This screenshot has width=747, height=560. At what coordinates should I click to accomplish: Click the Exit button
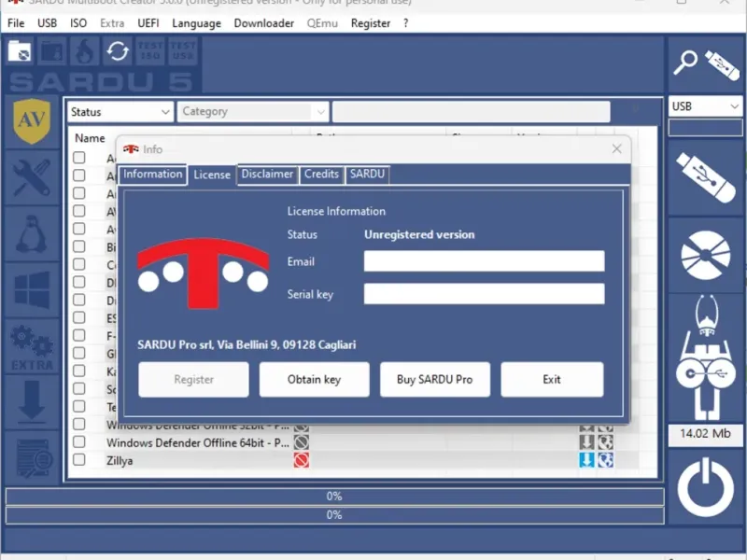[x=552, y=379]
